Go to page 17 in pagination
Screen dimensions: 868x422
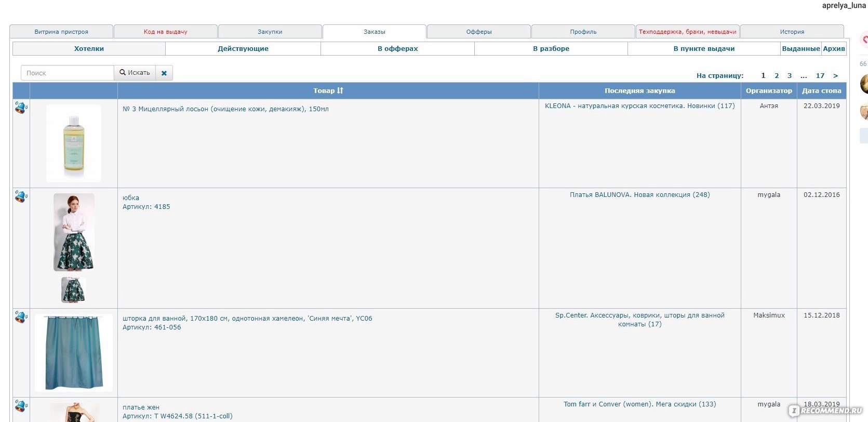coord(820,75)
